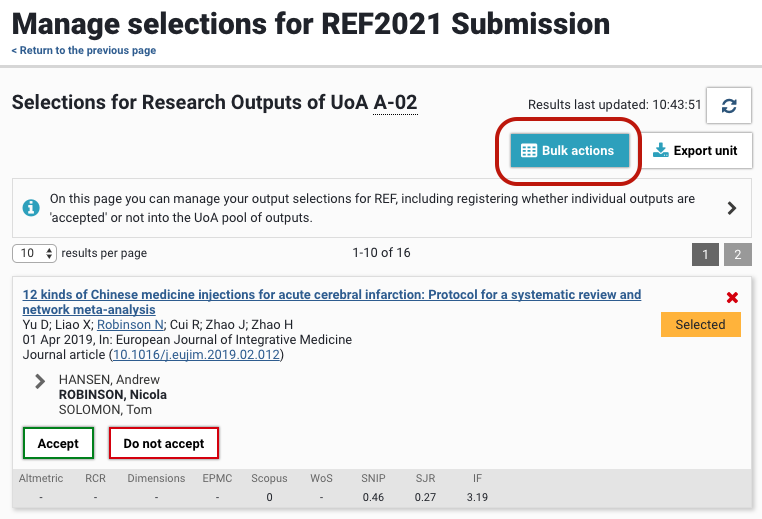
Task: Click the red X remove icon
Action: pos(732,297)
